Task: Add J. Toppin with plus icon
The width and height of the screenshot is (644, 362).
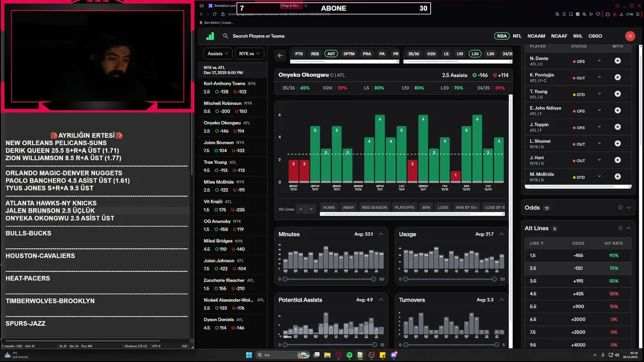Action: (x=617, y=127)
